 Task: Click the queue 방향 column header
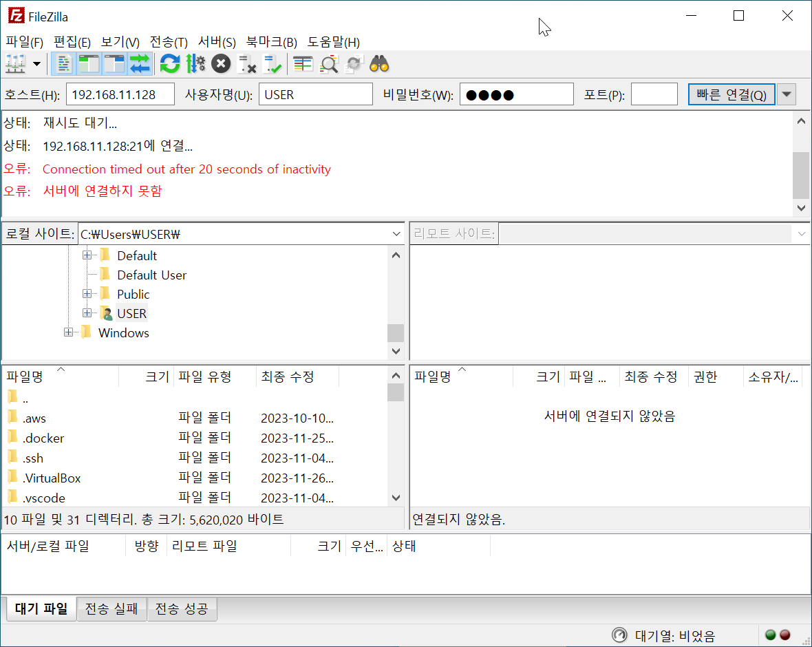[146, 546]
